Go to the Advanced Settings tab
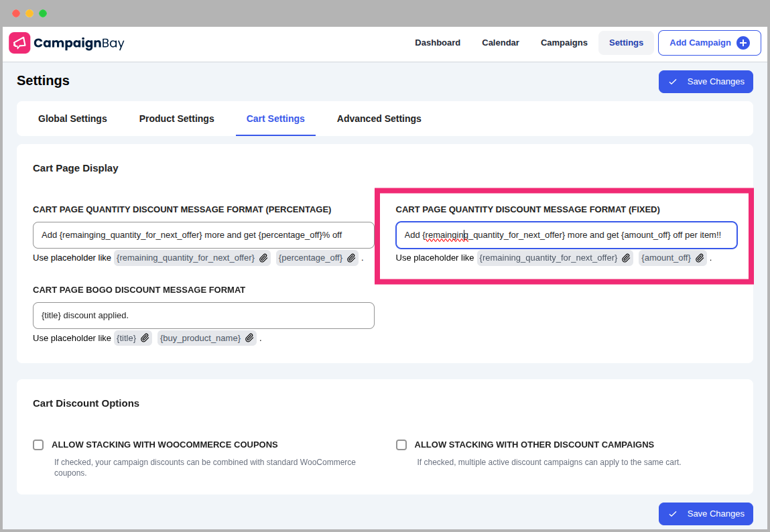Viewport: 770px width, 532px height. (x=379, y=119)
